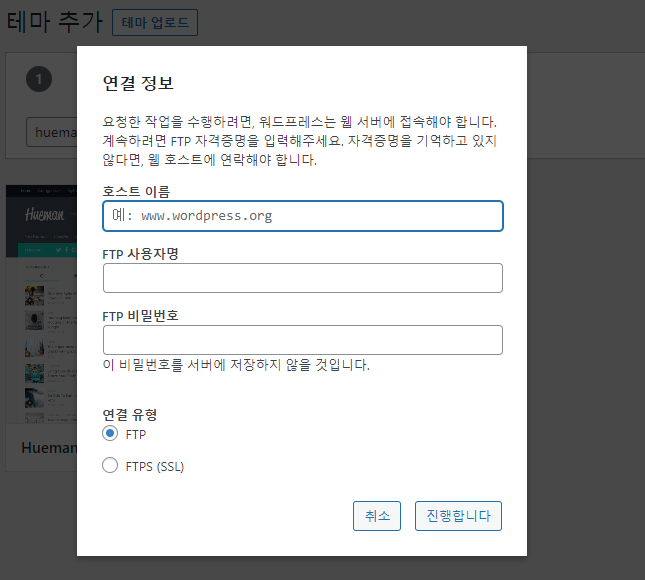The image size is (645, 580).
Task: Click the 연결 유형 label
Action: tap(130, 414)
